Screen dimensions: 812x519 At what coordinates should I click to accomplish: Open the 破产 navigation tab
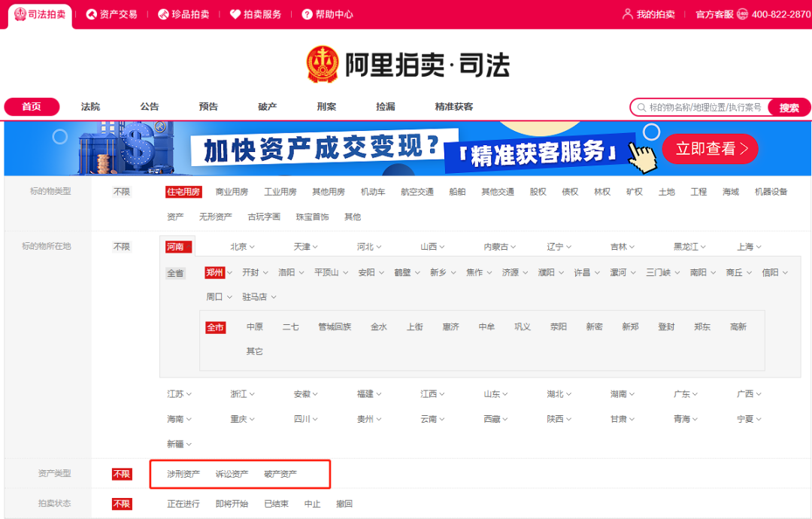267,107
